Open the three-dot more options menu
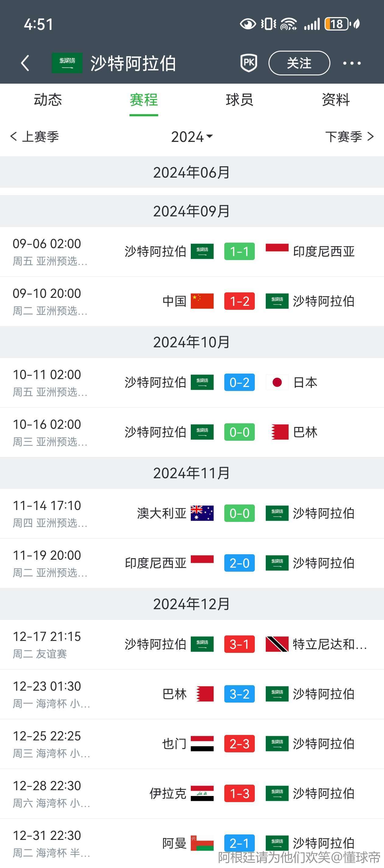The image size is (384, 868). click(x=352, y=63)
